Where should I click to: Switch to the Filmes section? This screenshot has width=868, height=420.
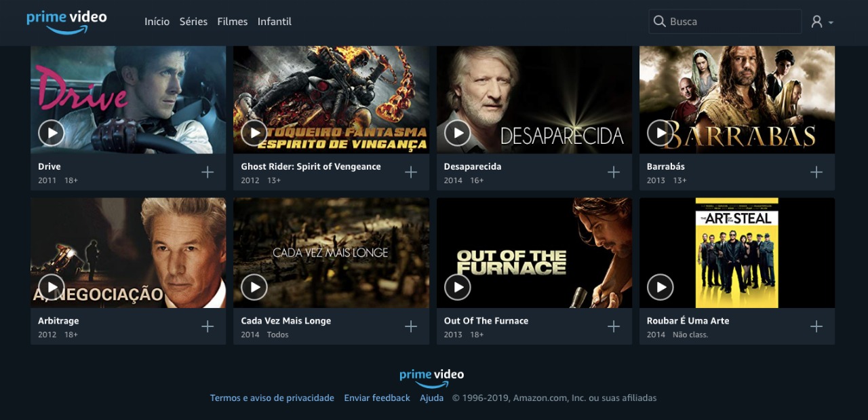(232, 21)
